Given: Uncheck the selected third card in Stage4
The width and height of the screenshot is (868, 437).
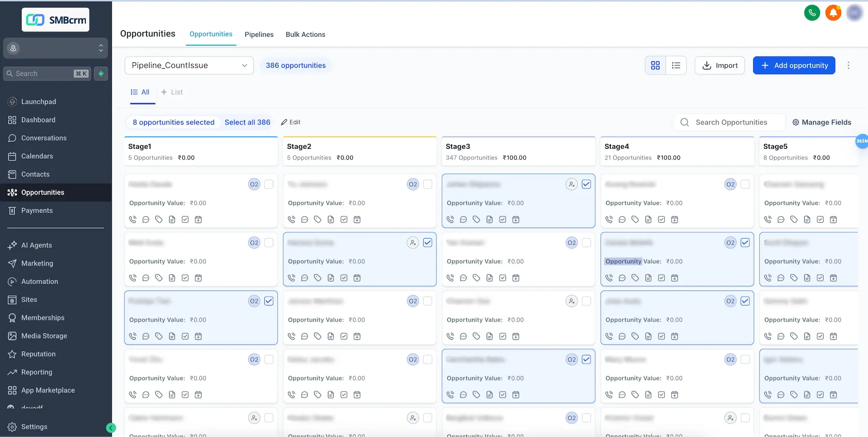Looking at the screenshot, I should [x=745, y=301].
